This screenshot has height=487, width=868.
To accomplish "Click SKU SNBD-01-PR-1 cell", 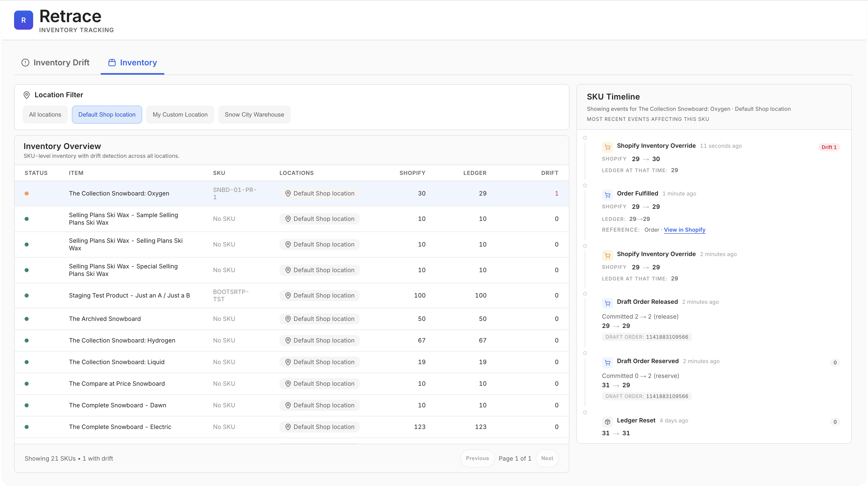I will point(235,193).
